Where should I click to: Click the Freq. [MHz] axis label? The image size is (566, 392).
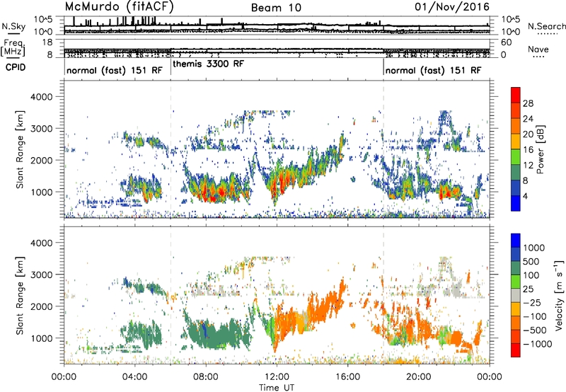click(x=13, y=47)
